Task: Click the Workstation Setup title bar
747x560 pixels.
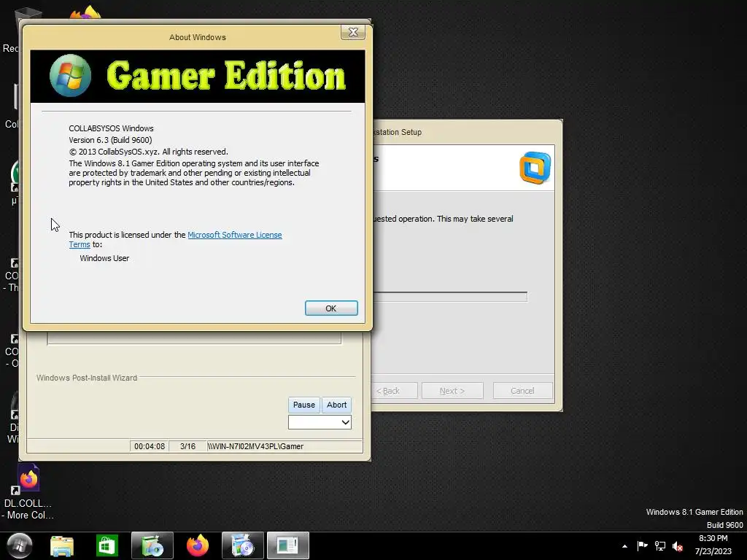Action: pyautogui.click(x=467, y=132)
